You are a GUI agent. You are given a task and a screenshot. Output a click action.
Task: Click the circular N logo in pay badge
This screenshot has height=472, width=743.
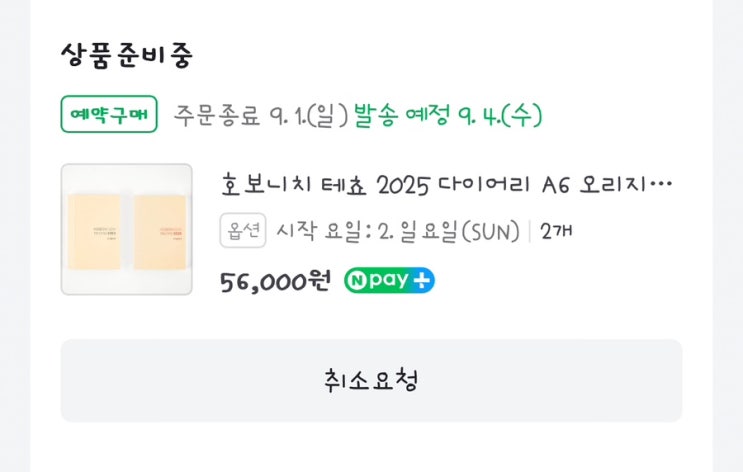tap(357, 281)
